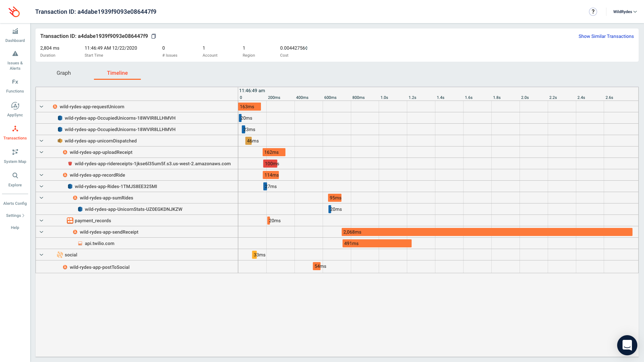Collapse the requestUnicorn row
Screen dimensions: 644x362
point(42,107)
